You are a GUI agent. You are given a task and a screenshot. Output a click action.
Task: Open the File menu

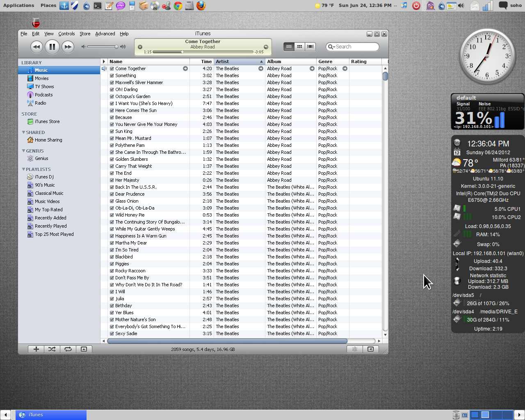coord(24,34)
